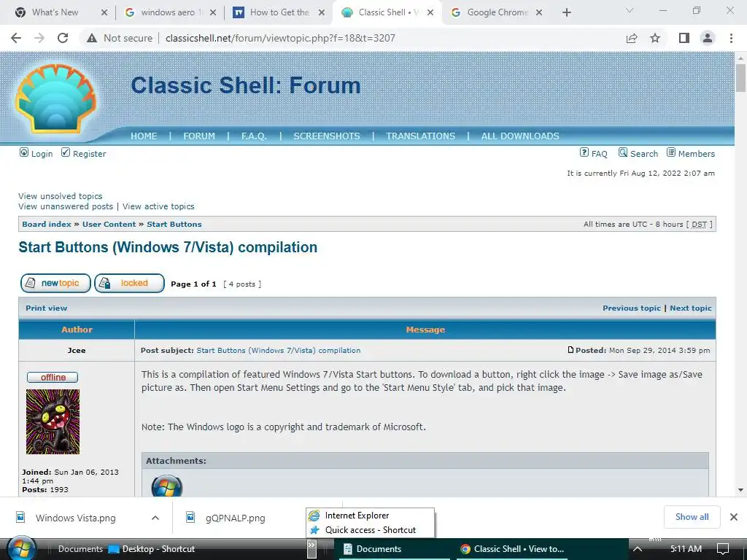Show hidden system tray icons chevron
The height and width of the screenshot is (560, 747).
(638, 549)
